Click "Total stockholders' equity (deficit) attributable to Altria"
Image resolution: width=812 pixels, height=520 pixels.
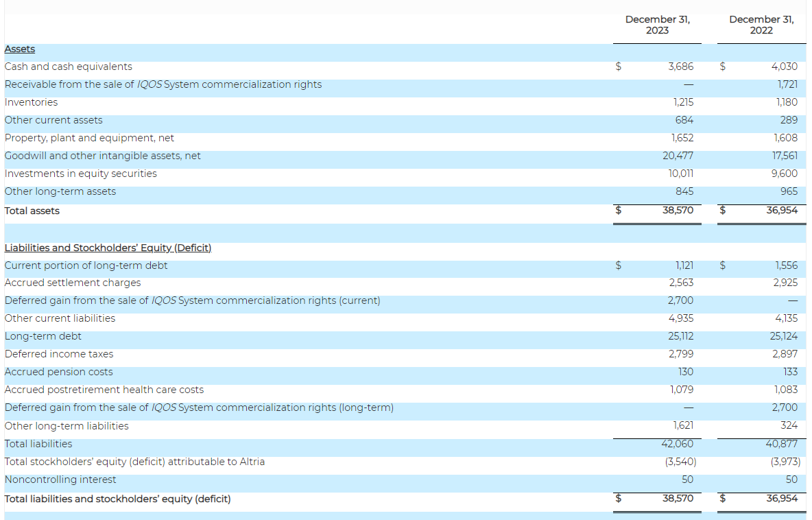[134, 462]
